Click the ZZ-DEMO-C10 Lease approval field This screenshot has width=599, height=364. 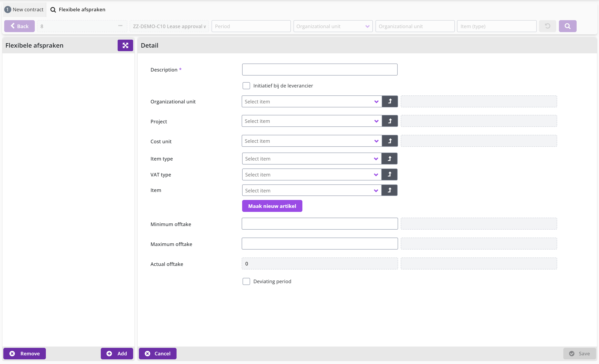[169, 26]
